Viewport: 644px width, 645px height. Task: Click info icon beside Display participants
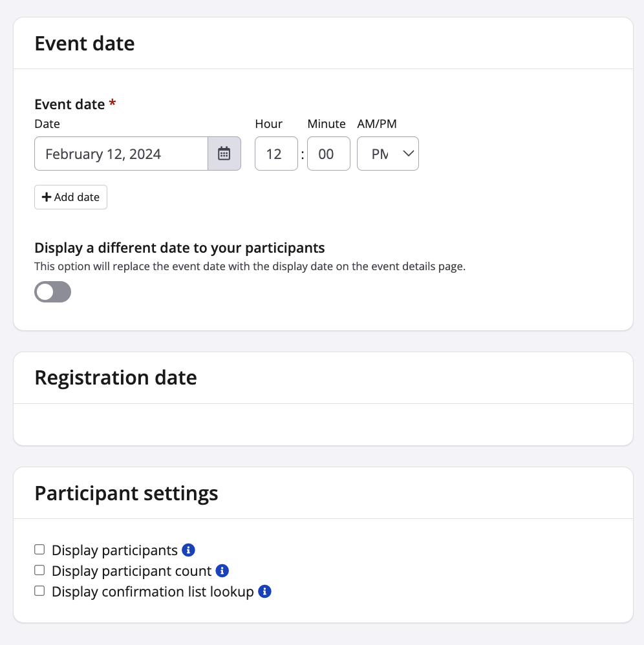click(x=188, y=550)
